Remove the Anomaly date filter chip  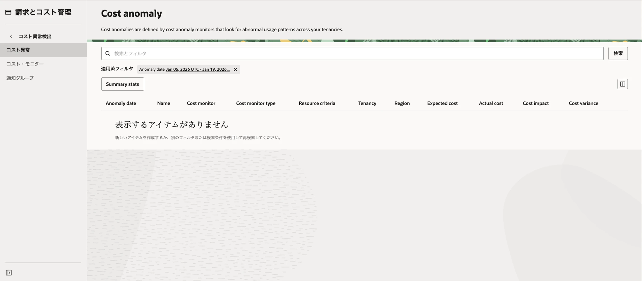[x=235, y=69]
